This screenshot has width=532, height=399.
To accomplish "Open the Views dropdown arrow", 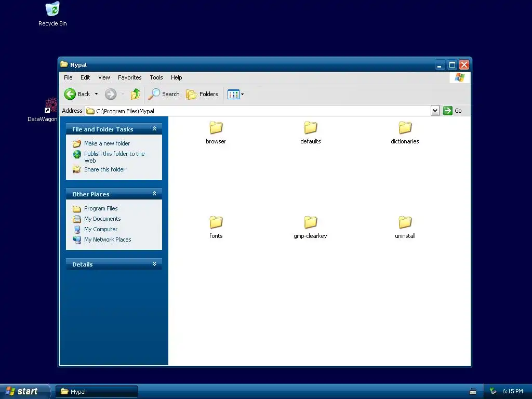I will click(242, 95).
